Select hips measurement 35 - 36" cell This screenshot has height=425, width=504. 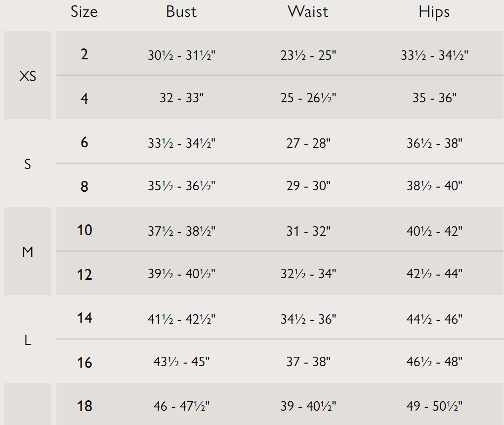click(x=434, y=98)
